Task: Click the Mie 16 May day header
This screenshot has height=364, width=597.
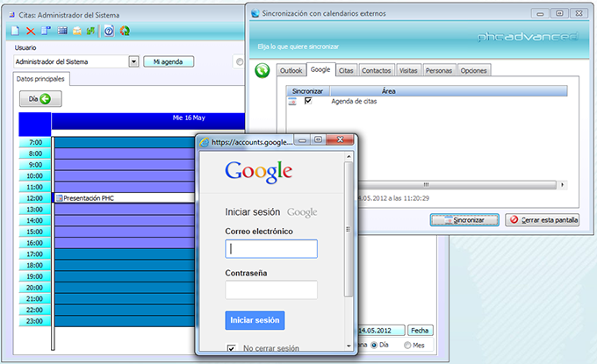Action: (x=148, y=120)
